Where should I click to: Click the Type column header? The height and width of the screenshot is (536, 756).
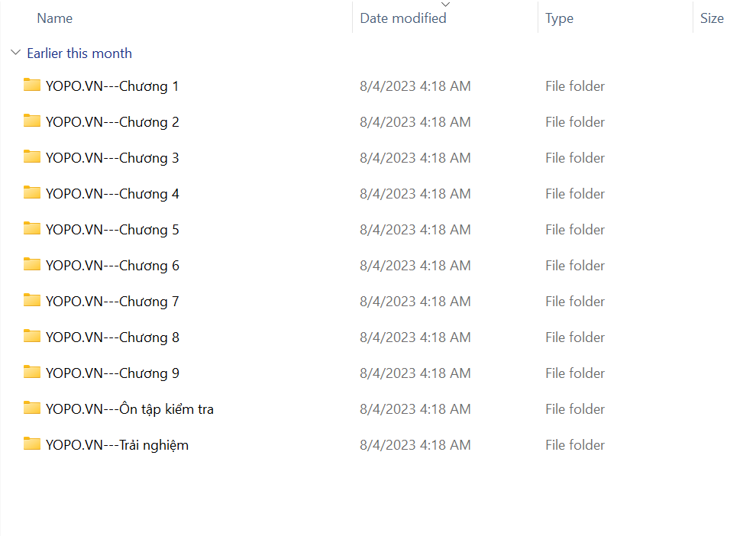559,18
